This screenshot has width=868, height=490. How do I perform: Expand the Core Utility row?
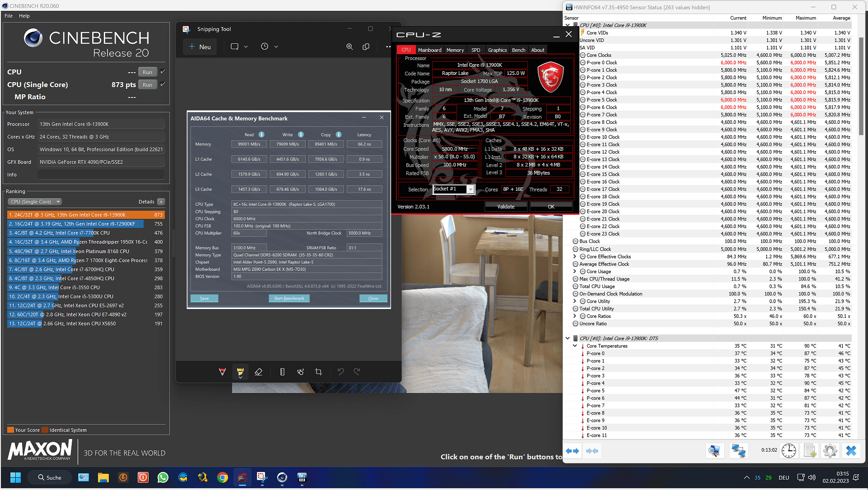pyautogui.click(x=574, y=301)
